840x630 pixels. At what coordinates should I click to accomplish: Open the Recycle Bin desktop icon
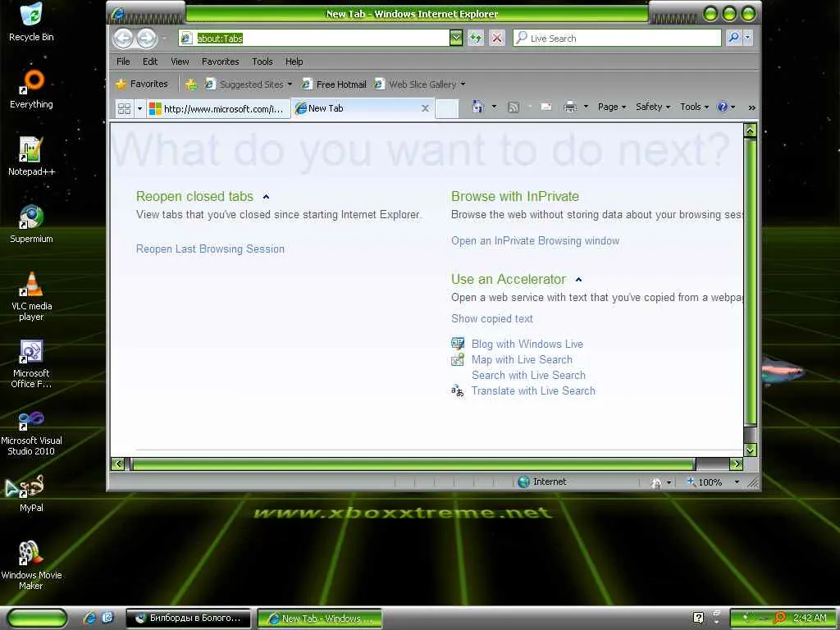31,22
